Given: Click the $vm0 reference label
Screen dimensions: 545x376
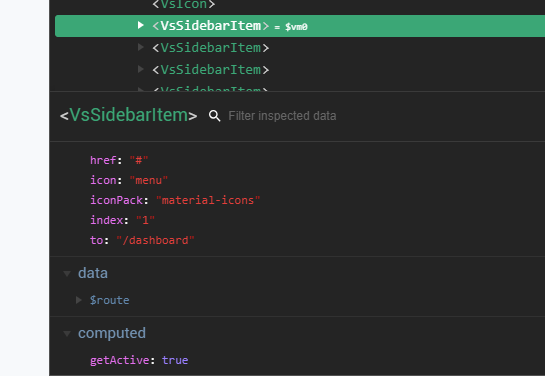Looking at the screenshot, I should (x=296, y=27).
